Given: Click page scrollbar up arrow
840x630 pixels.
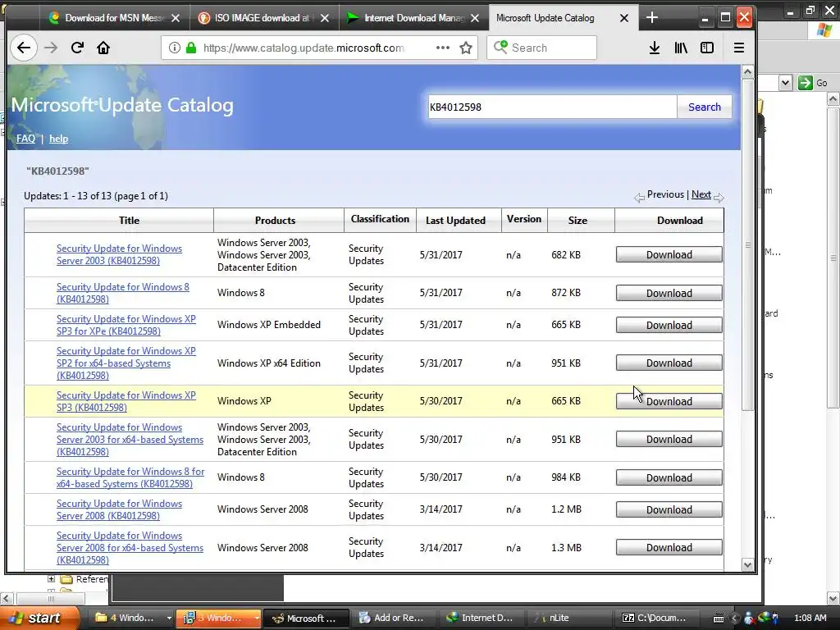Looking at the screenshot, I should tap(748, 72).
